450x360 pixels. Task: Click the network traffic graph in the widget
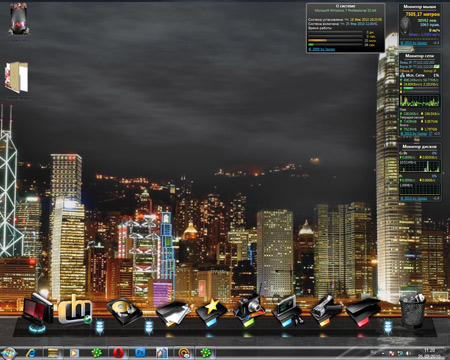pyautogui.click(x=420, y=101)
